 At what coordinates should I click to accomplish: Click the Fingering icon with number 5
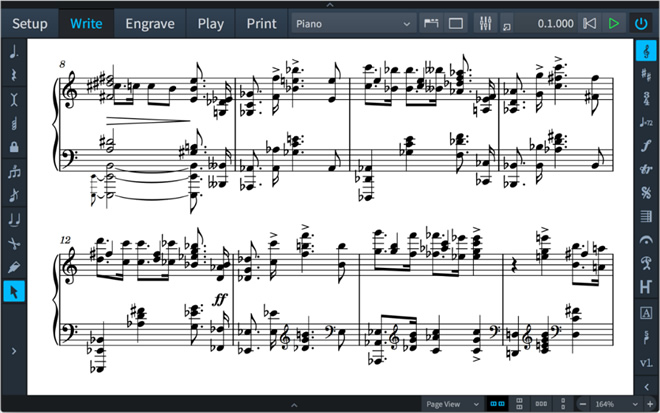646,337
